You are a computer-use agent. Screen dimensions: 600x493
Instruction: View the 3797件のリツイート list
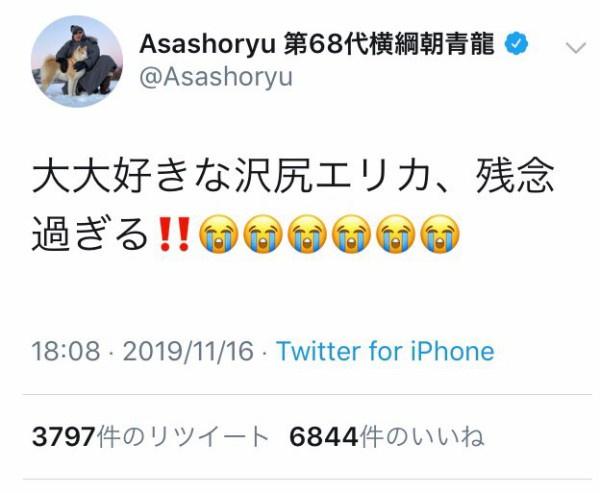[150, 437]
